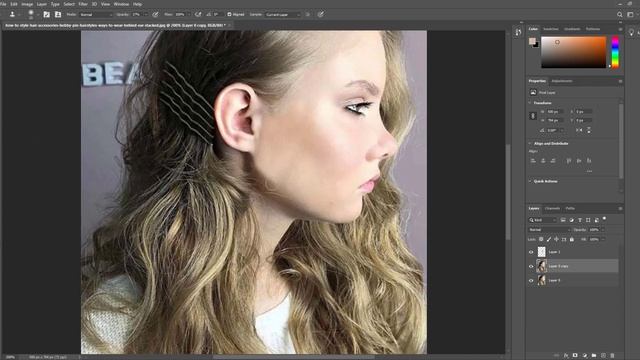Close the open document tab

tap(229, 25)
